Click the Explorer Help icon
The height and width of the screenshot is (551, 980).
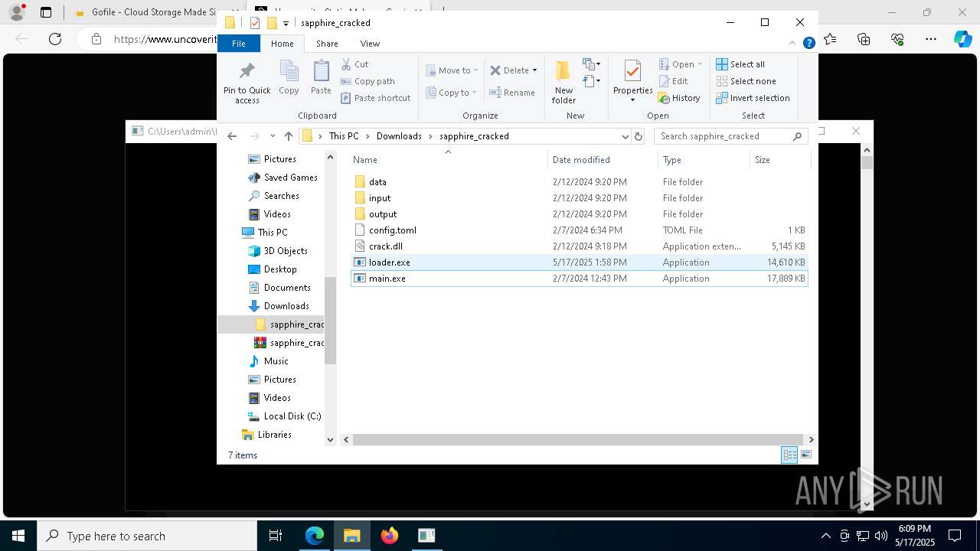[808, 44]
